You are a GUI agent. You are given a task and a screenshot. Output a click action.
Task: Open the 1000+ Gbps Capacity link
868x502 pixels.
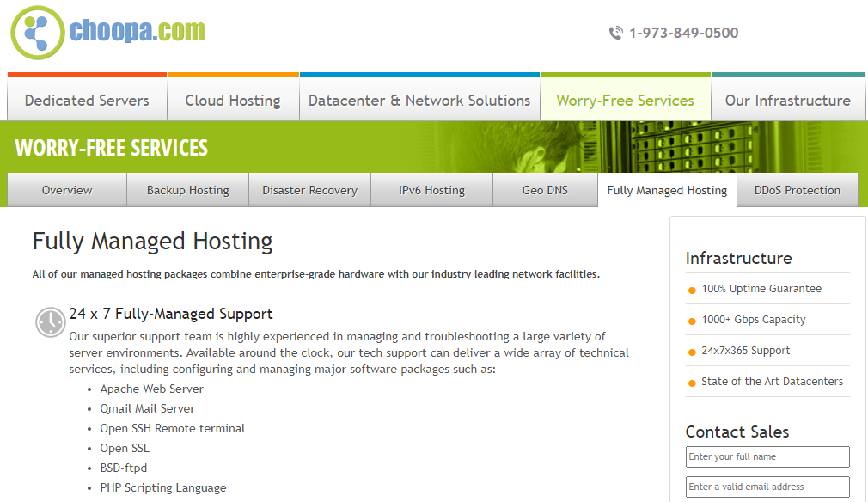click(x=754, y=320)
